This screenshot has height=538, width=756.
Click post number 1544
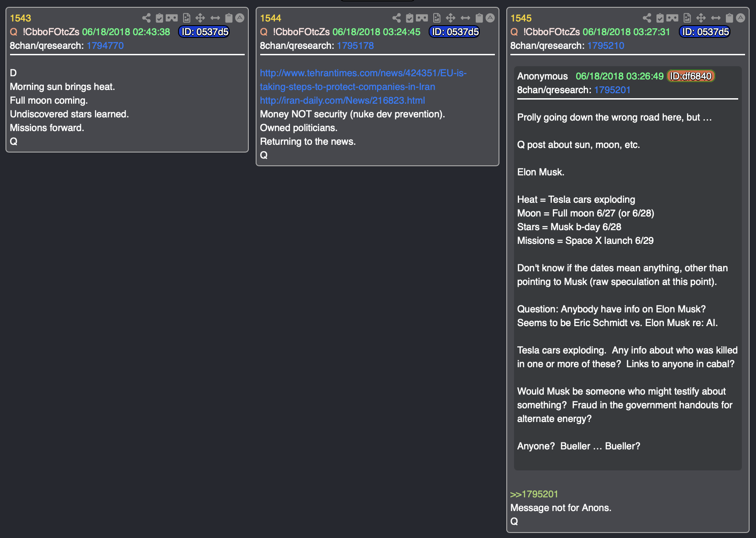[271, 18]
